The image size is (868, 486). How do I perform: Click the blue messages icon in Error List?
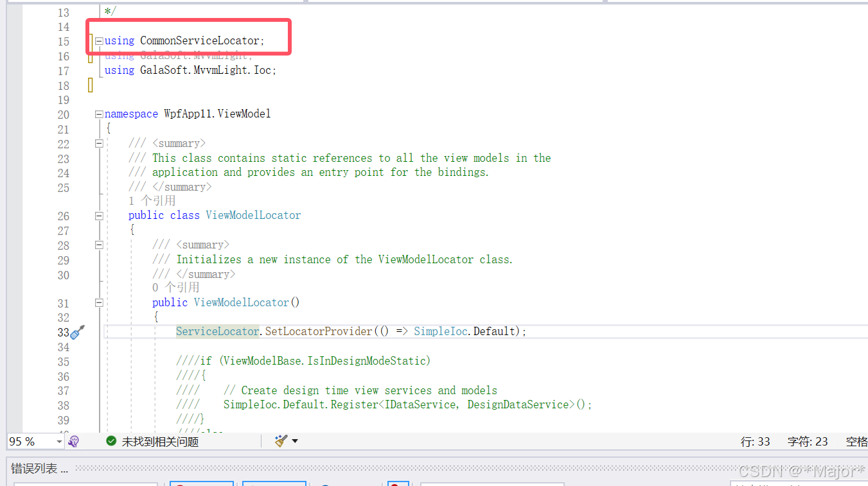pos(324,483)
